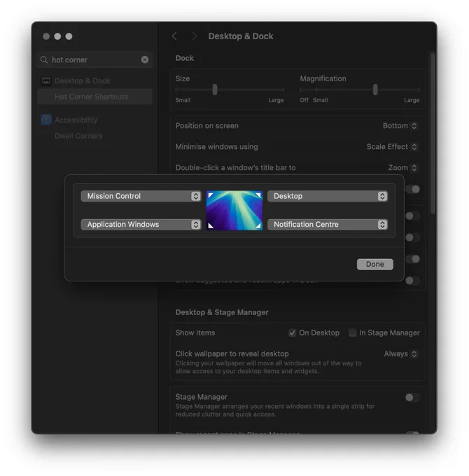Open the Mission Control corner dropdown
This screenshot has height=476, width=469.
click(x=141, y=196)
